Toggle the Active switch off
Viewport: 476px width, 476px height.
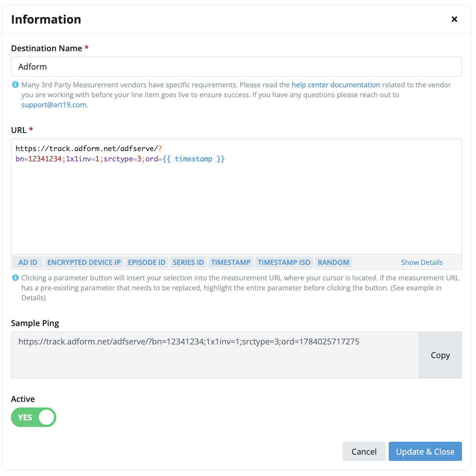click(x=34, y=417)
